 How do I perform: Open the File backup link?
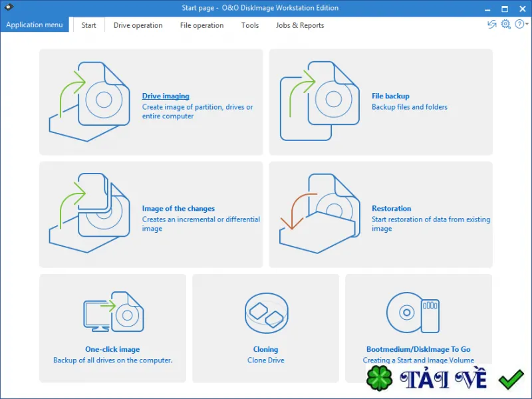click(390, 96)
